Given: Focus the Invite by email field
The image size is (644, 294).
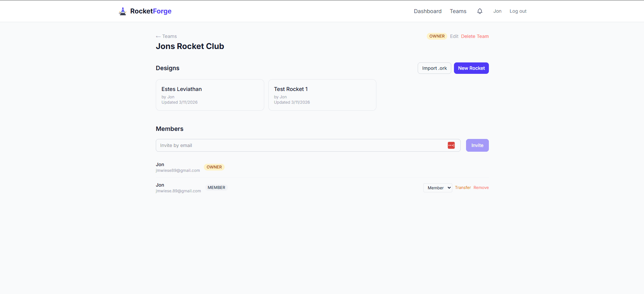Looking at the screenshot, I should pos(301,145).
